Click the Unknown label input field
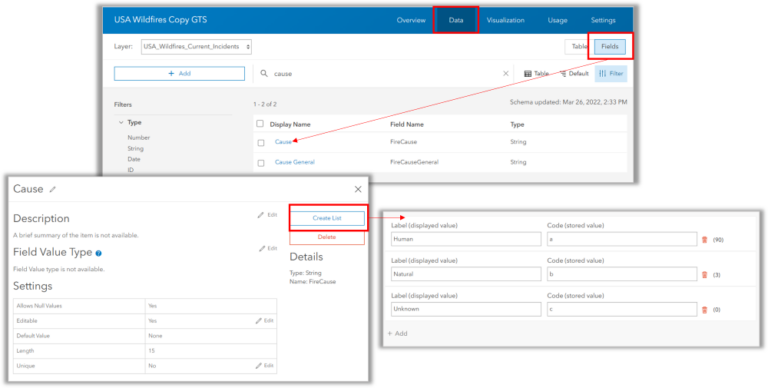The height and width of the screenshot is (388, 768). [466, 309]
